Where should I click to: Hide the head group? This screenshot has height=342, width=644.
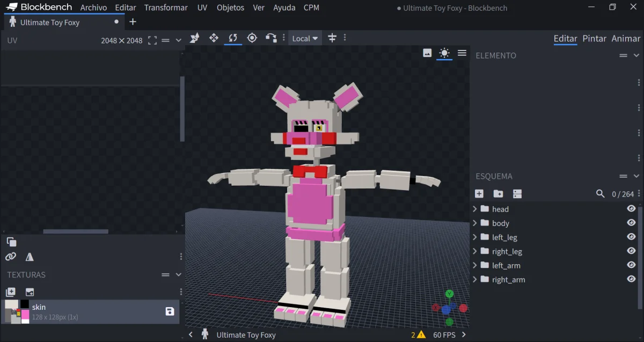(631, 209)
